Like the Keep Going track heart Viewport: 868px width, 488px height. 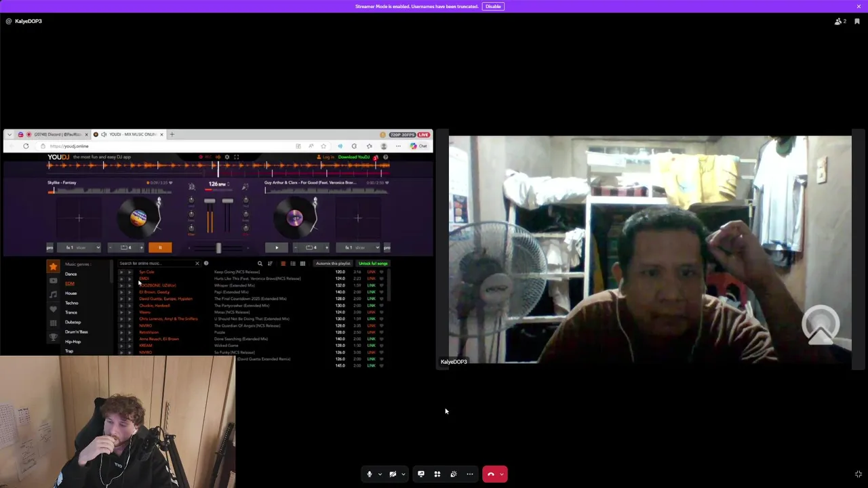pos(382,272)
